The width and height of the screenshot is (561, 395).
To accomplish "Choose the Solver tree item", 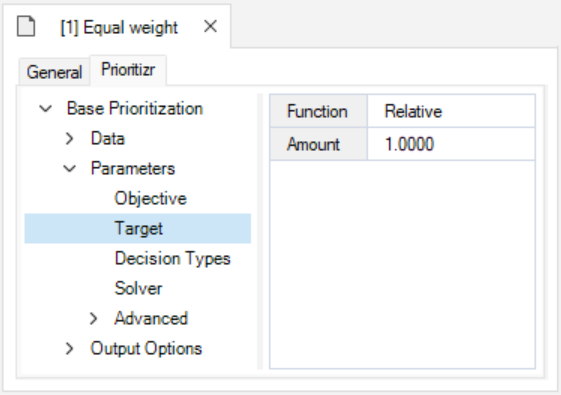I will coord(138,288).
